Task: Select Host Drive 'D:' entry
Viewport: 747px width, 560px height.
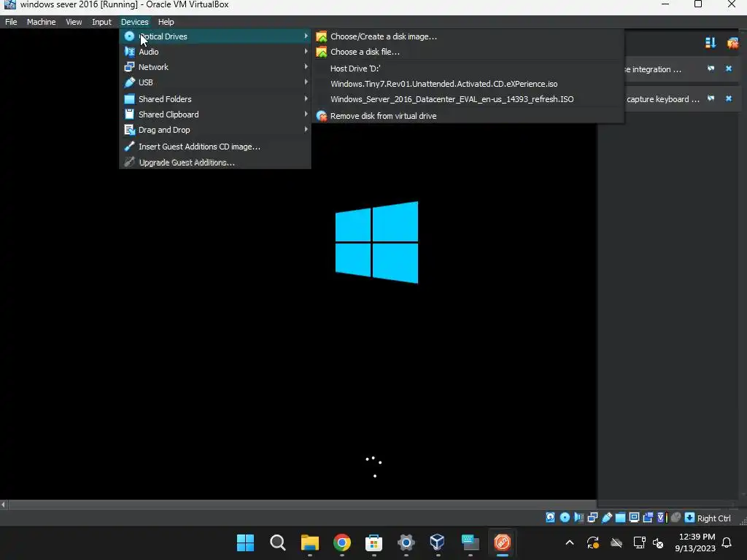Action: coord(468,69)
